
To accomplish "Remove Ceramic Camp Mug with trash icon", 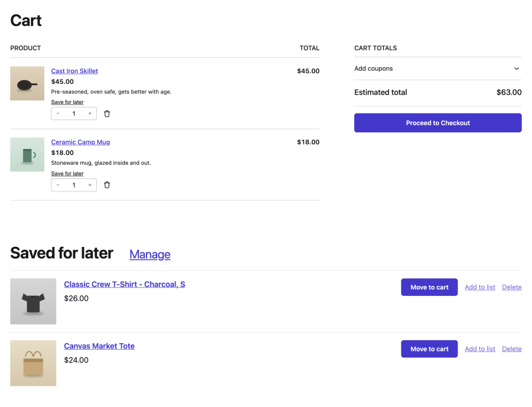I will (x=107, y=185).
